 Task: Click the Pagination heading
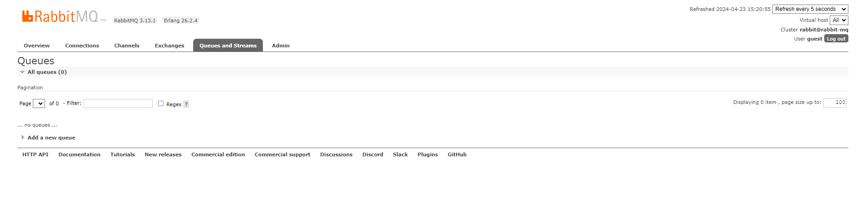tap(30, 87)
